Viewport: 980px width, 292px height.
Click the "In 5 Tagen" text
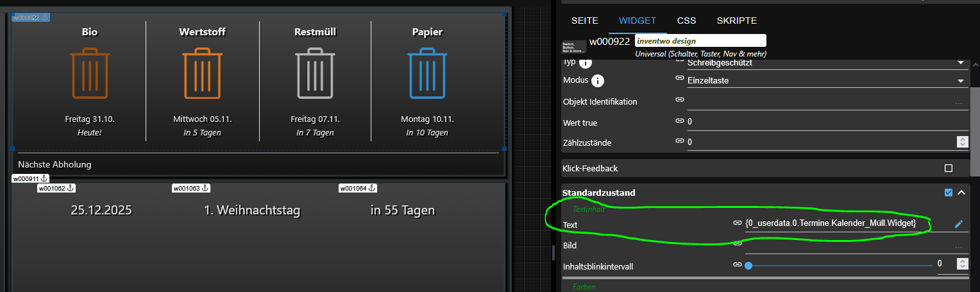pyautogui.click(x=202, y=133)
